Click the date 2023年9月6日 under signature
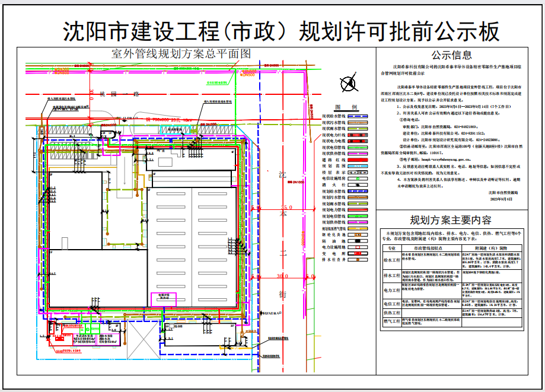Screen dimensions: 545x392 click(x=501, y=199)
